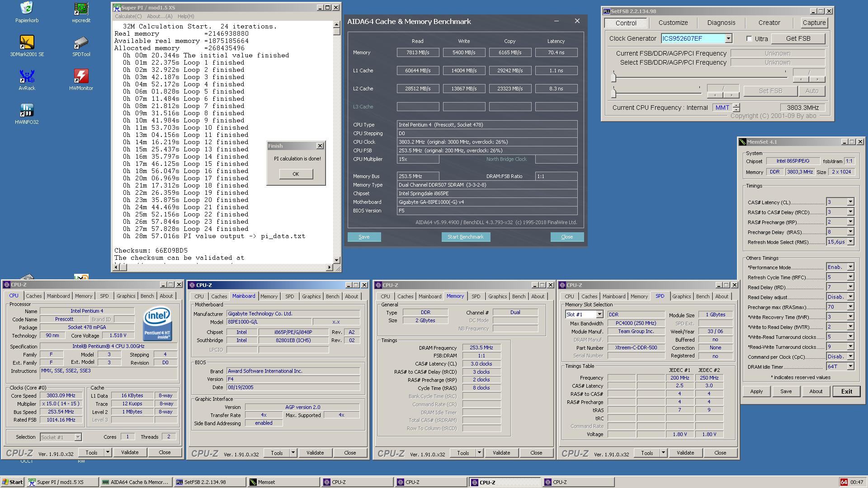Switch to the Diagnosis tab in SetFSB
Screen dimensions: 868x488
(721, 23)
